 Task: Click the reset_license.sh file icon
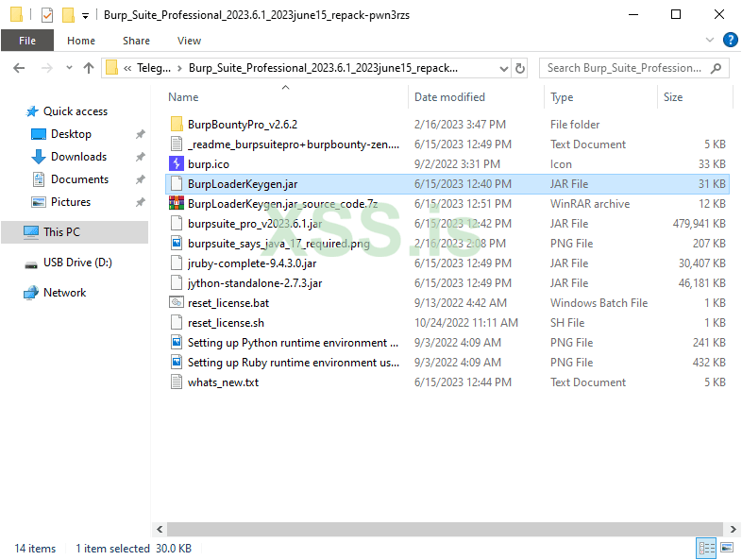tap(177, 322)
